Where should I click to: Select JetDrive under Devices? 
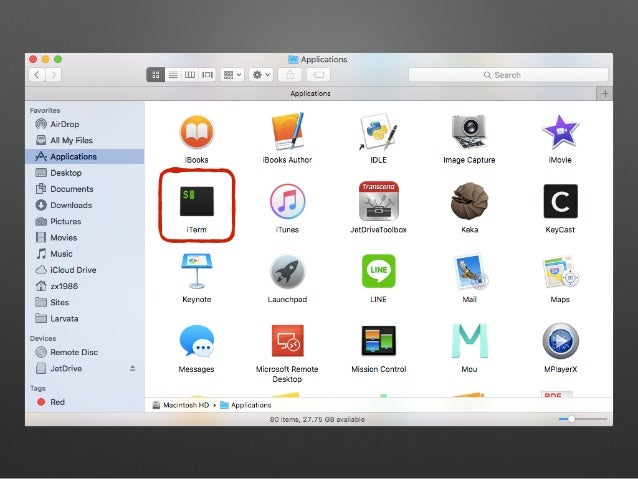click(x=85, y=368)
